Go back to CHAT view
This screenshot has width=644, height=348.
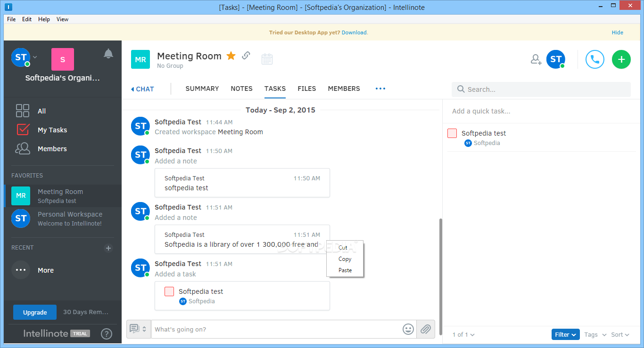(x=142, y=89)
